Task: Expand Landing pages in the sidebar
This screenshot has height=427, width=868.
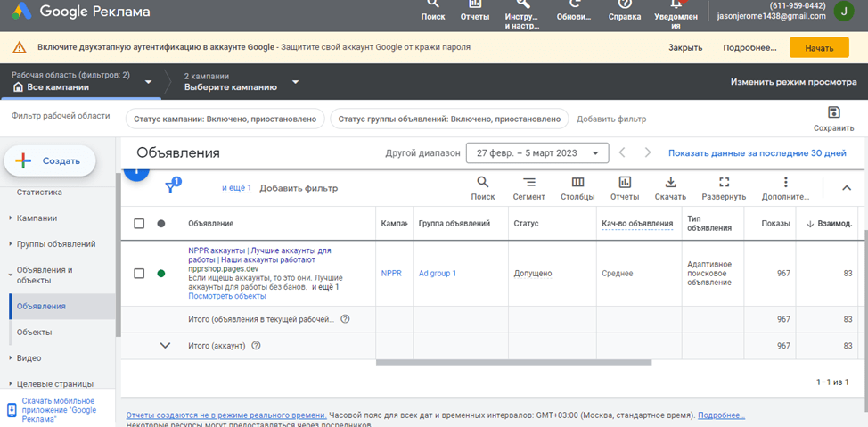Action: click(11, 384)
